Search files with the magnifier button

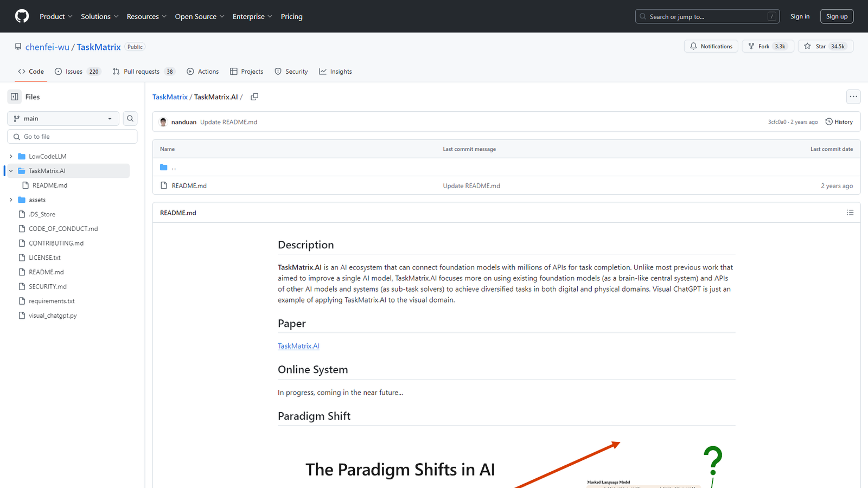pos(130,118)
